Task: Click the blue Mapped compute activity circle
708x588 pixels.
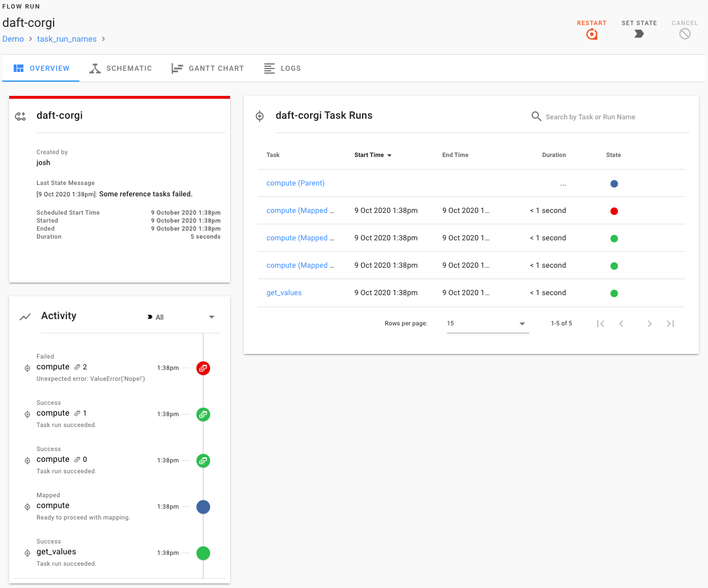Action: point(203,507)
